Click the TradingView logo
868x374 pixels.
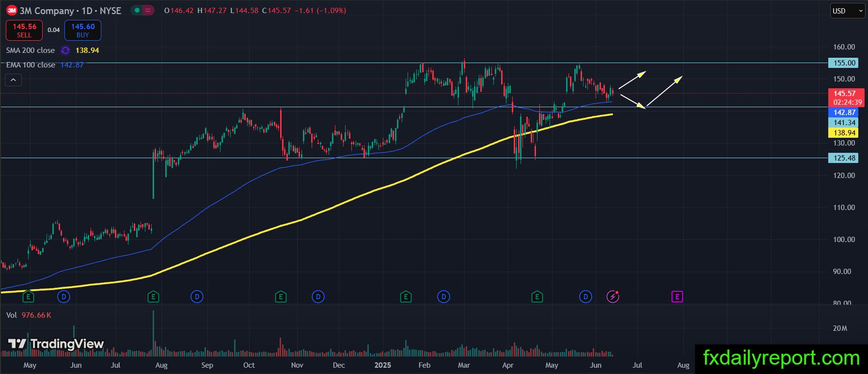56,344
